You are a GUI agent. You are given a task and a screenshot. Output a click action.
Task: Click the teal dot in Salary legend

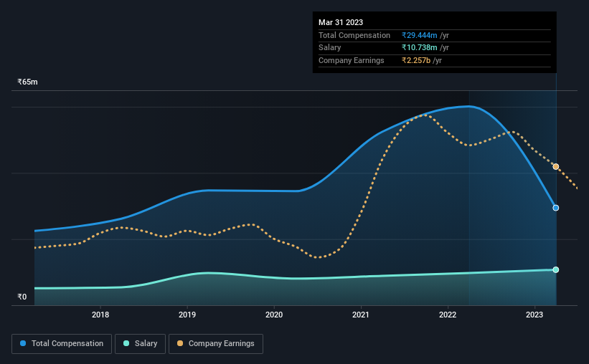click(x=126, y=343)
